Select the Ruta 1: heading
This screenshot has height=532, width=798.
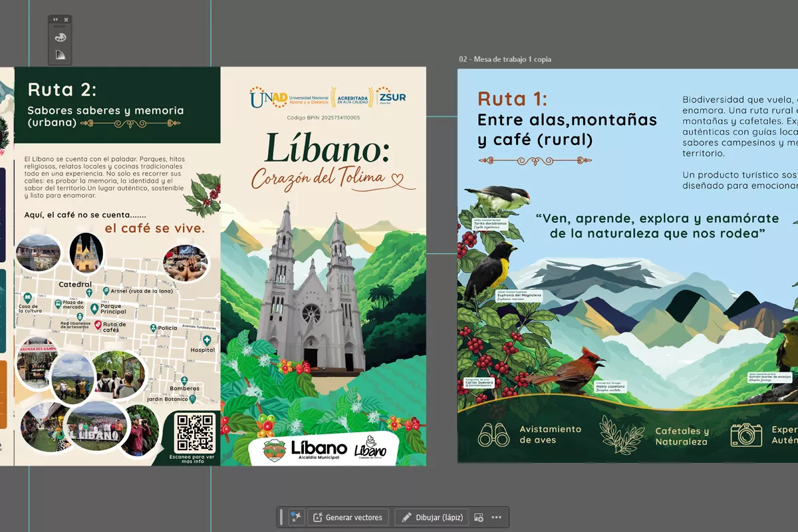point(513,99)
